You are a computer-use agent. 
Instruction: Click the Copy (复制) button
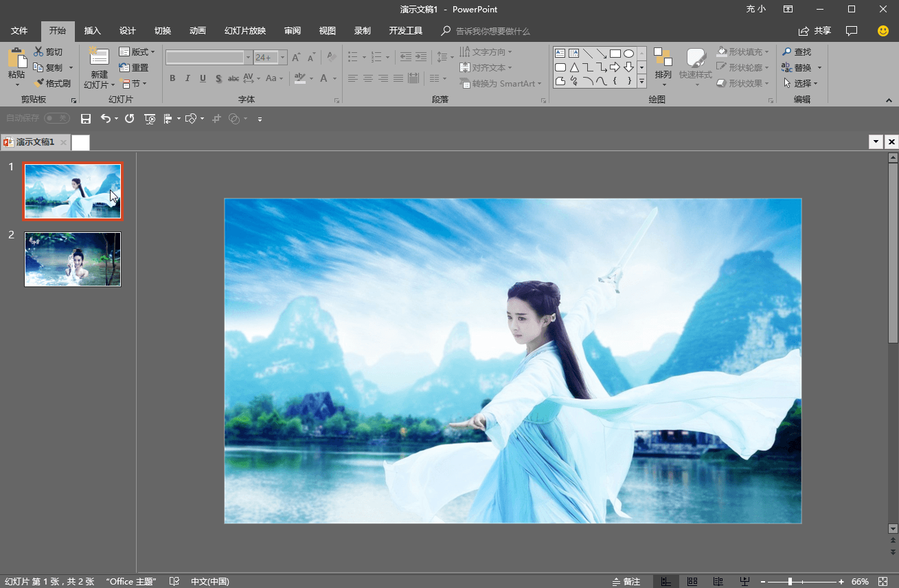coord(48,67)
